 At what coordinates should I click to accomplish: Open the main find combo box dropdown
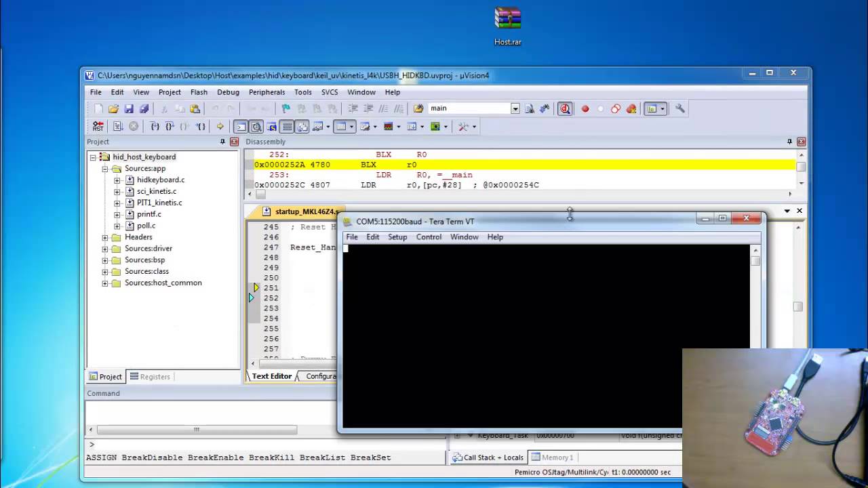pyautogui.click(x=515, y=108)
